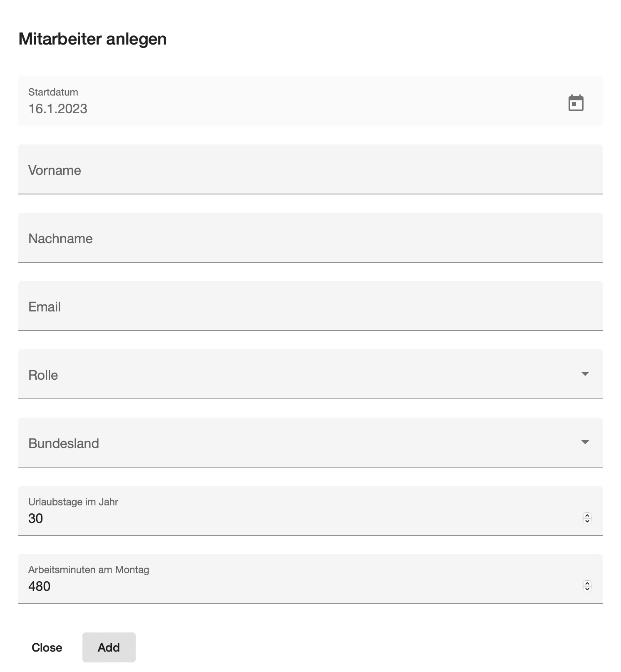Screen dimensions: 621x672
Task: Increase Urlaubstage im Jahr with up arrow
Action: tap(587, 515)
